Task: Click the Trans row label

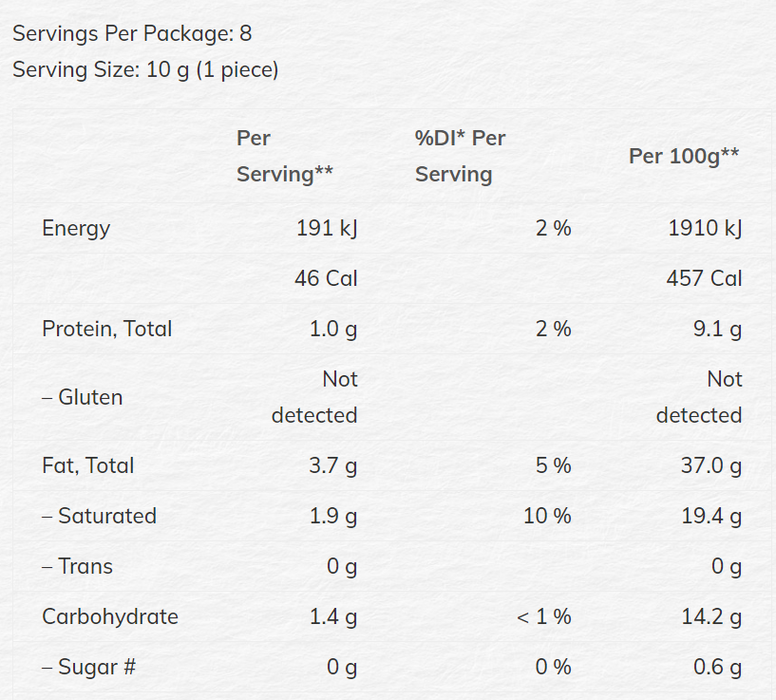Action: point(77,566)
